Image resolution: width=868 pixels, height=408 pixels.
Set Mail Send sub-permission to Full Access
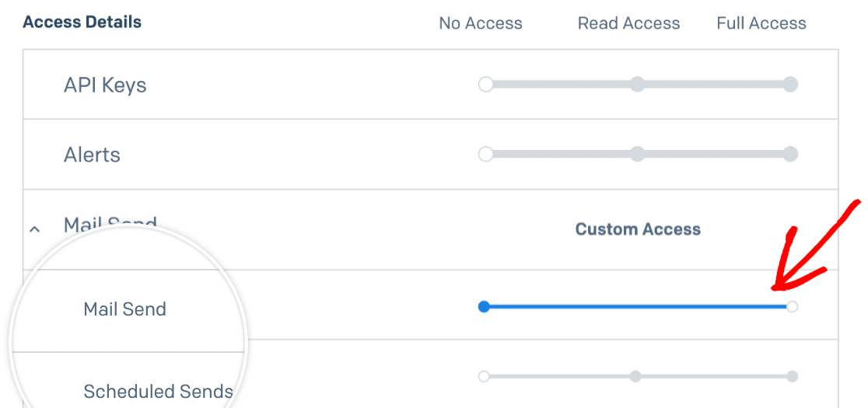click(x=792, y=306)
